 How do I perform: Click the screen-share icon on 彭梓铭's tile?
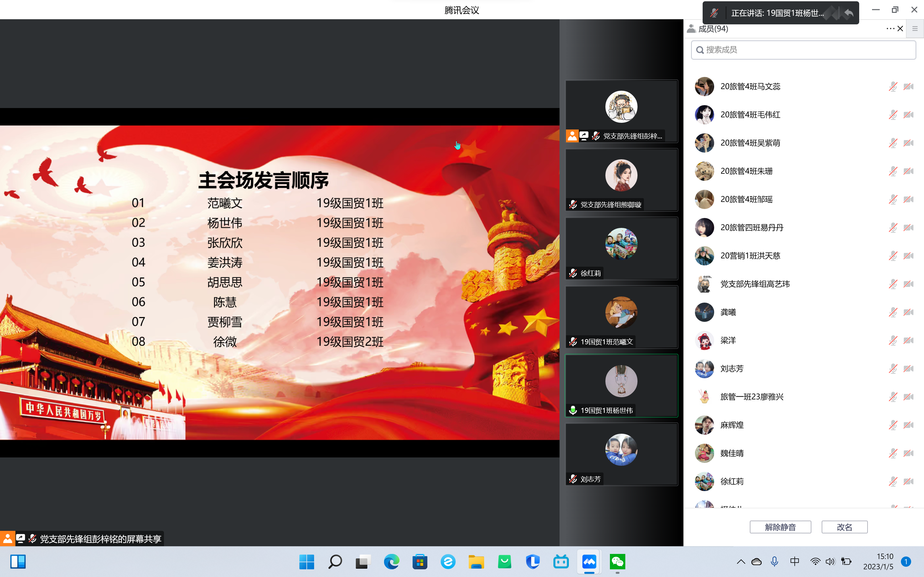click(x=584, y=136)
